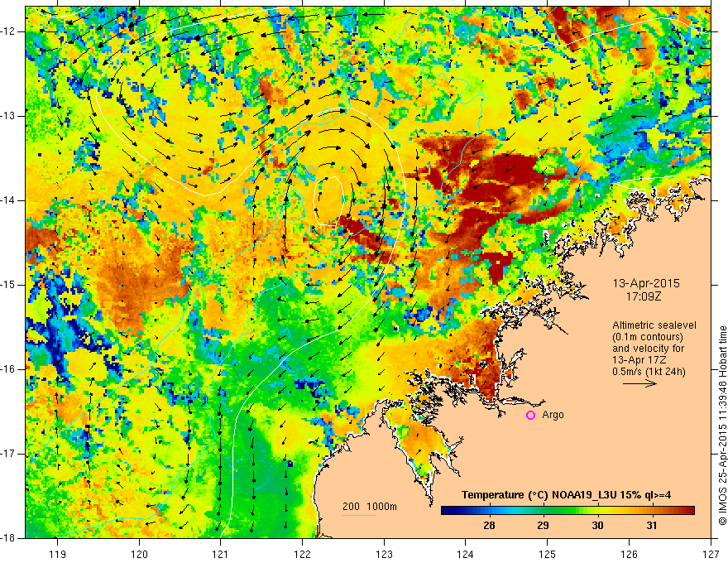
Task: Click the '200 1000m' bathymetry legend text
Action: coord(370,507)
